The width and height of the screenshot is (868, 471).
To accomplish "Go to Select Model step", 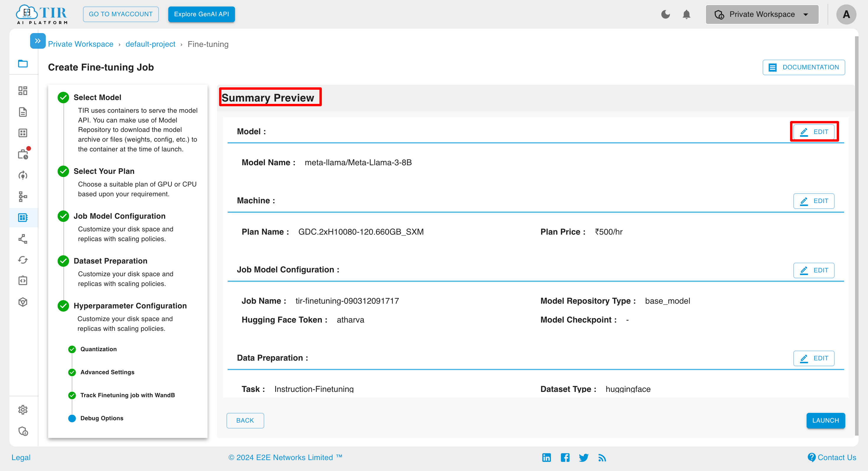I will (97, 97).
